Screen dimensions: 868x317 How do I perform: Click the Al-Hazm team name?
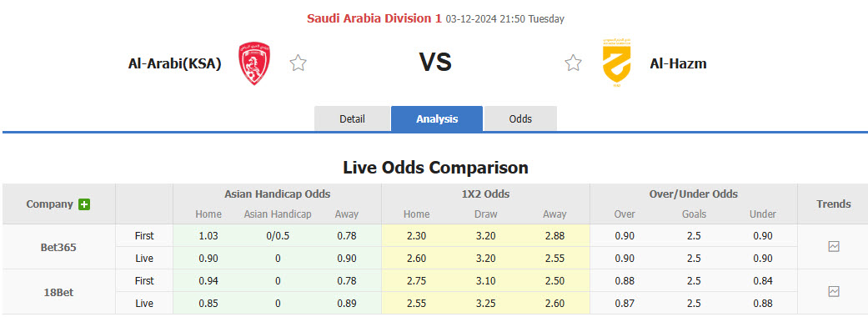[678, 63]
